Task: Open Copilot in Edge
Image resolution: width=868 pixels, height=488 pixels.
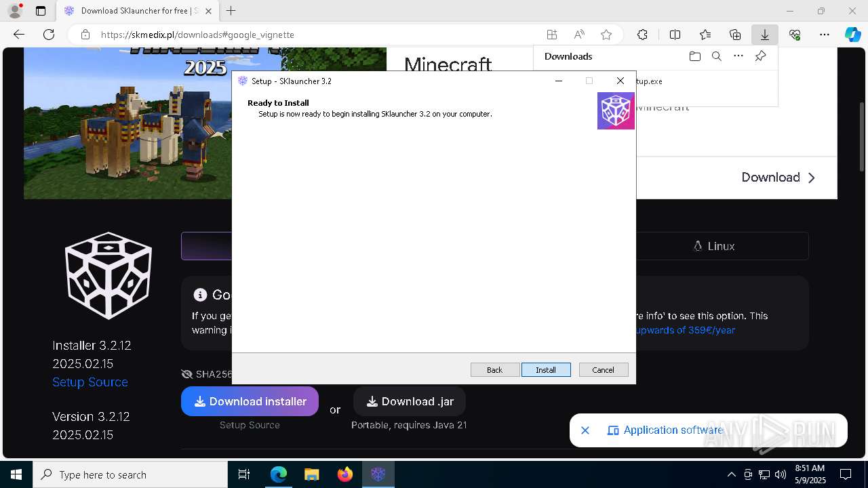Action: 853,35
